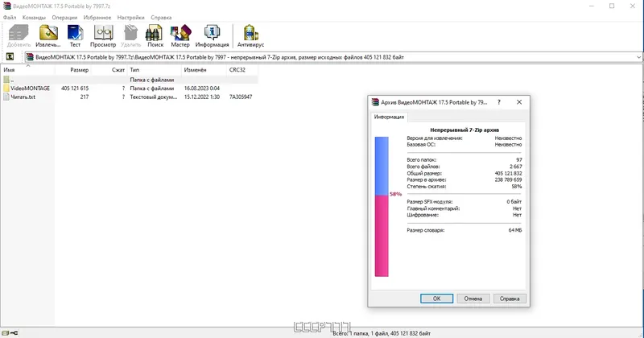Expand the address bar path dropdown
The image size is (644, 338).
pyautogui.click(x=638, y=57)
